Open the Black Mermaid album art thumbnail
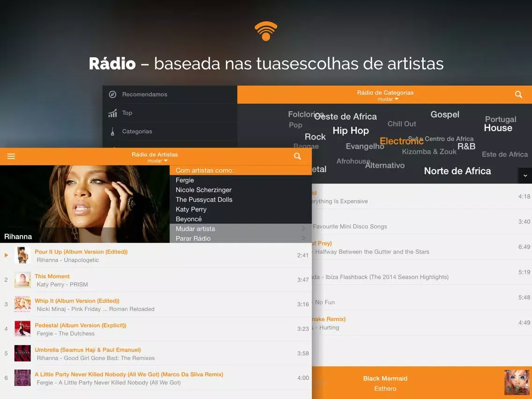 pyautogui.click(x=517, y=383)
